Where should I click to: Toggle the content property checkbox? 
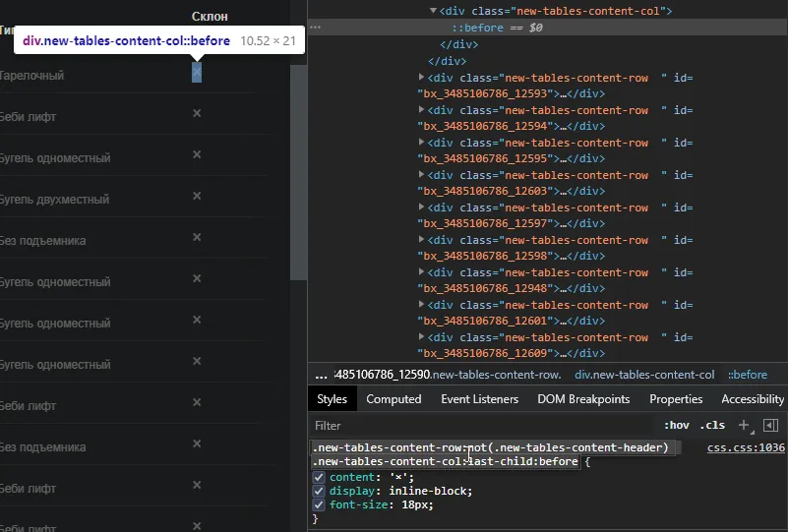tap(319, 477)
